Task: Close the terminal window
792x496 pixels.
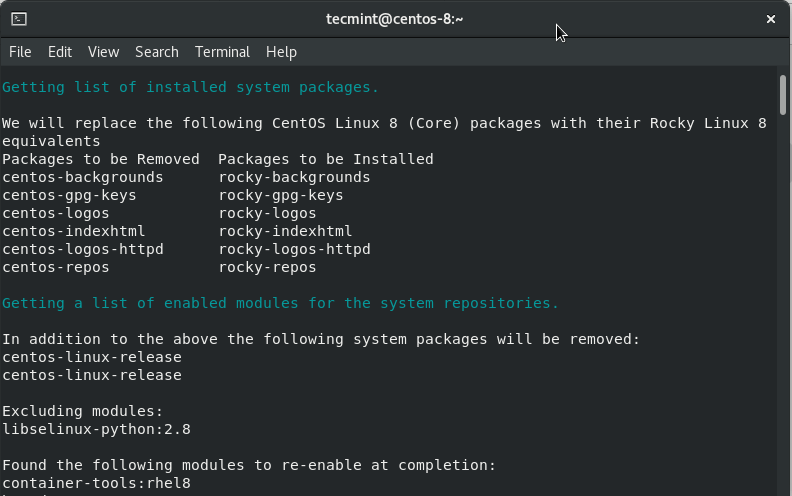Action: pos(771,19)
